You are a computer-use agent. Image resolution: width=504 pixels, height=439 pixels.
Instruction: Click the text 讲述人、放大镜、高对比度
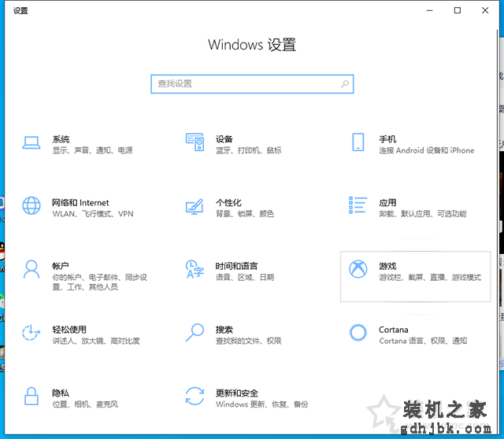point(96,341)
